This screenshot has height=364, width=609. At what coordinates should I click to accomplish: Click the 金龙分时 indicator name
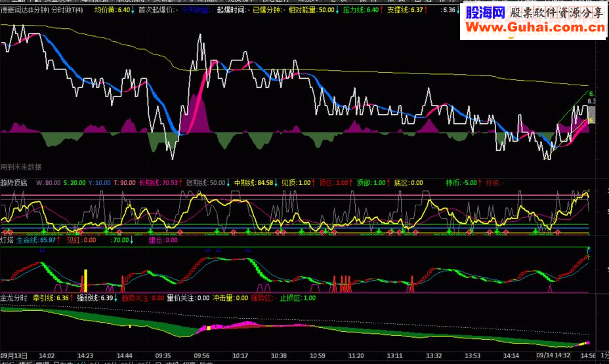(x=14, y=298)
